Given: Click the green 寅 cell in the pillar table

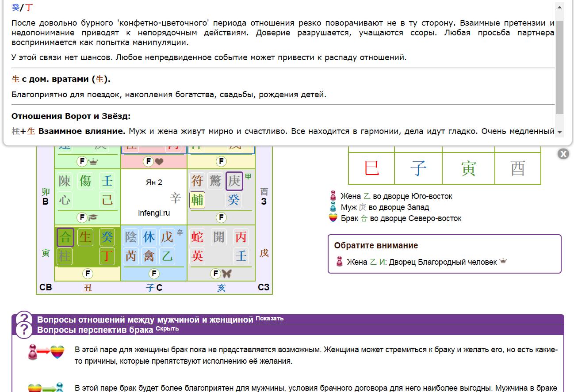Looking at the screenshot, I should [x=468, y=168].
